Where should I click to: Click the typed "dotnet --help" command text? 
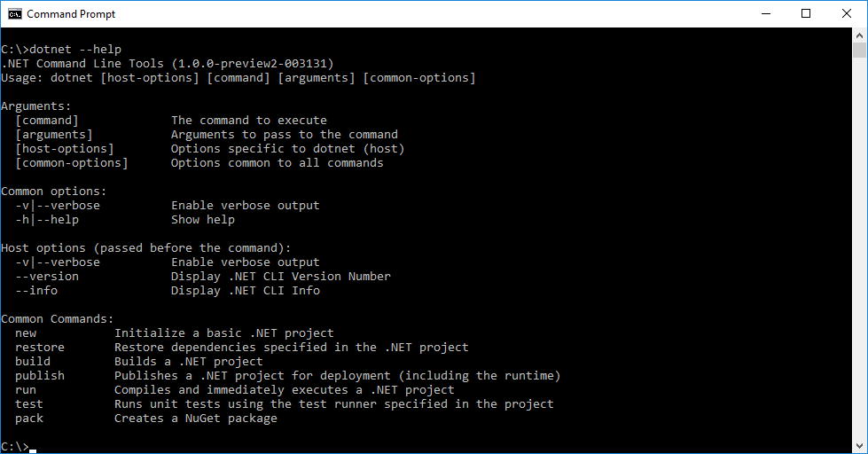point(75,50)
